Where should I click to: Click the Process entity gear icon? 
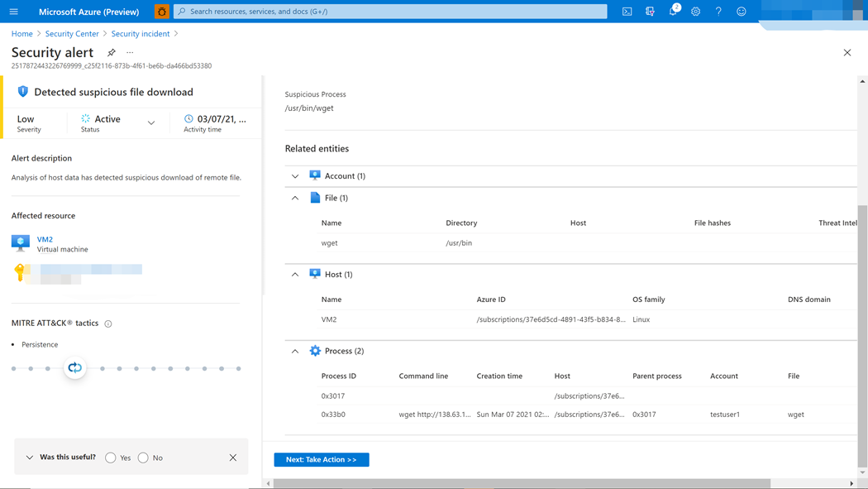[315, 351]
